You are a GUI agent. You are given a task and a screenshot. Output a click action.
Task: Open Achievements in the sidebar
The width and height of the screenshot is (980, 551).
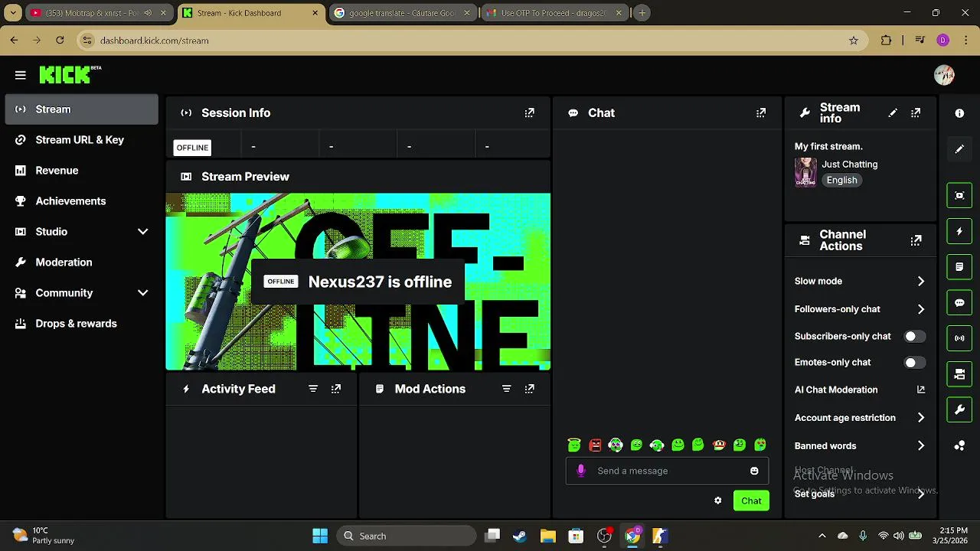click(x=81, y=201)
